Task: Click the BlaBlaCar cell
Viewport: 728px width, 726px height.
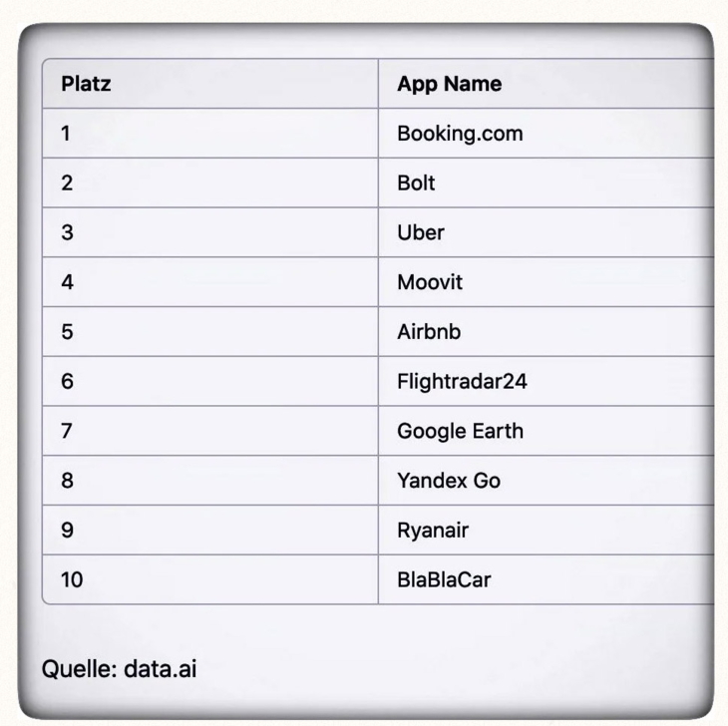Action: click(x=444, y=579)
